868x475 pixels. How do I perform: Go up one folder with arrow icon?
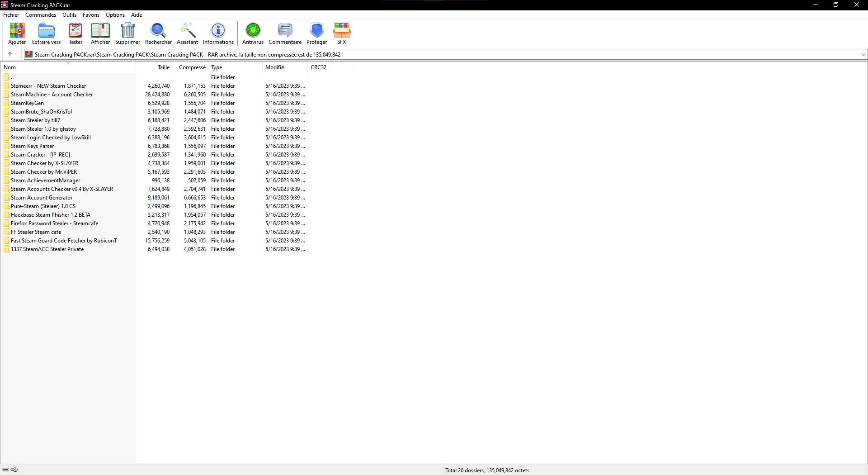tap(10, 54)
